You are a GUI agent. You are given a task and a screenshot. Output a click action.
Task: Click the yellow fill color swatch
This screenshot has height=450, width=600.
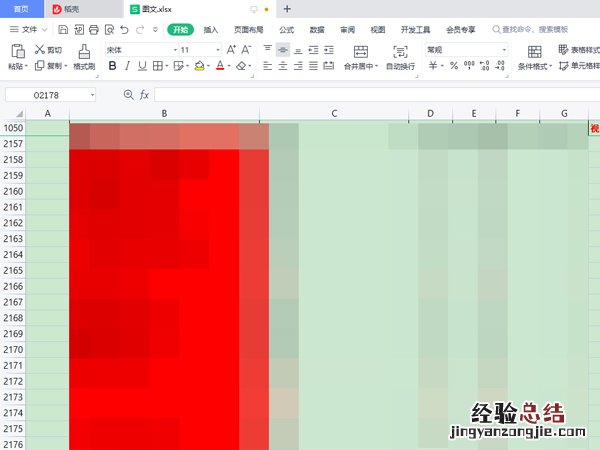coord(199,66)
